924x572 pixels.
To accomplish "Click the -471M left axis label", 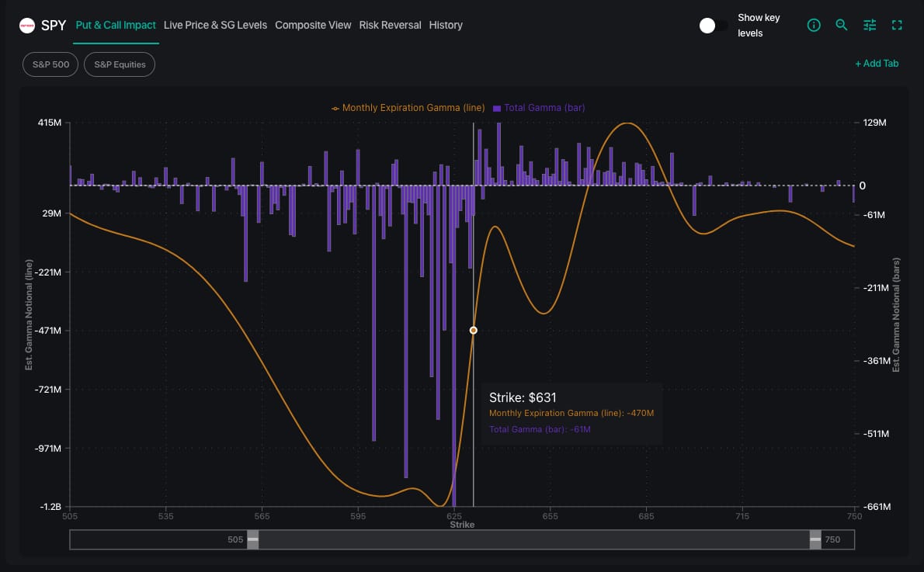I will click(x=47, y=331).
